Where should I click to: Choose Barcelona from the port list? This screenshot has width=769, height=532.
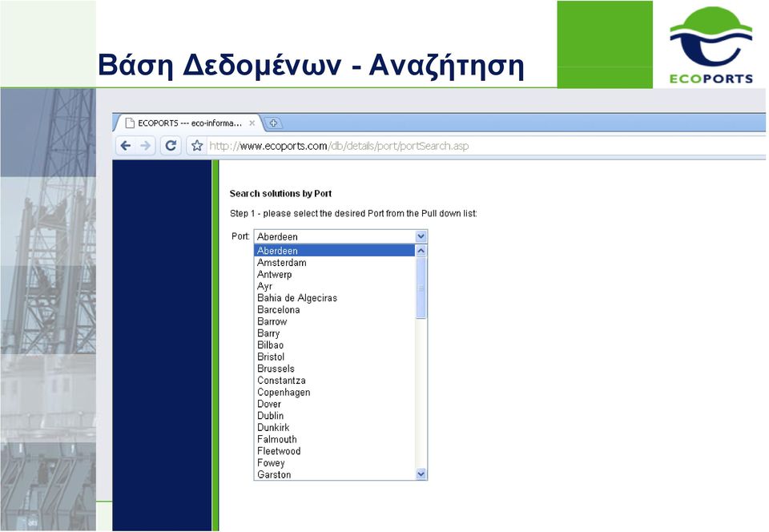coord(335,309)
